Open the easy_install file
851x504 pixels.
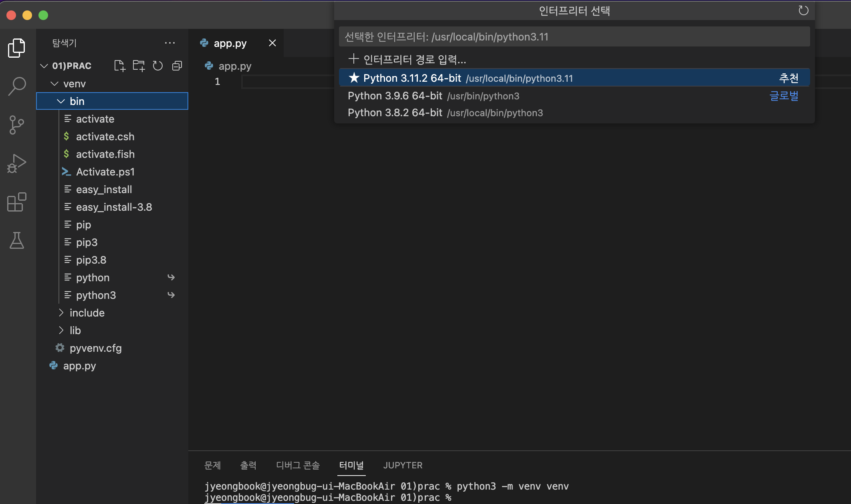click(x=112, y=189)
